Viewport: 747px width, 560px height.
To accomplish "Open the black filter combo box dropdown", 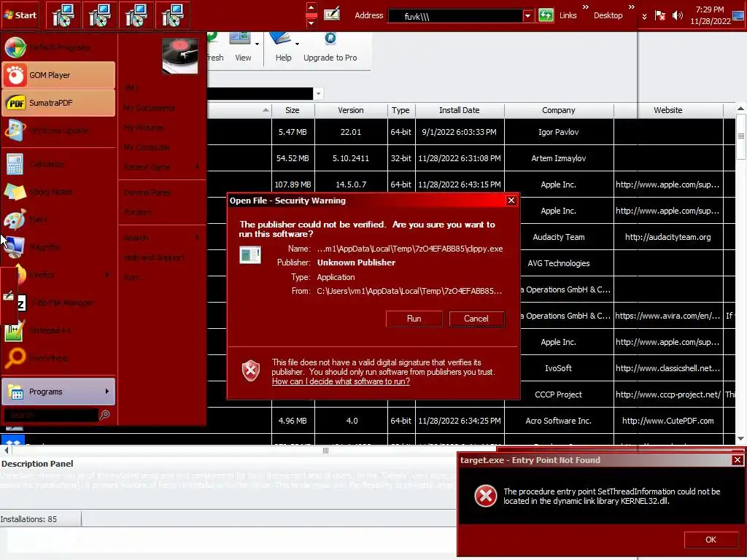I will [x=318, y=93].
